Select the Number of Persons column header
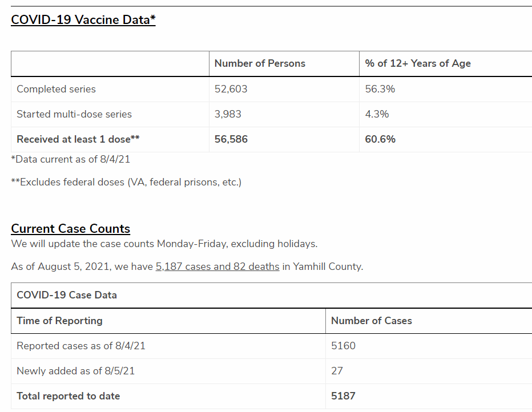The height and width of the screenshot is (412, 532). pyautogui.click(x=260, y=64)
